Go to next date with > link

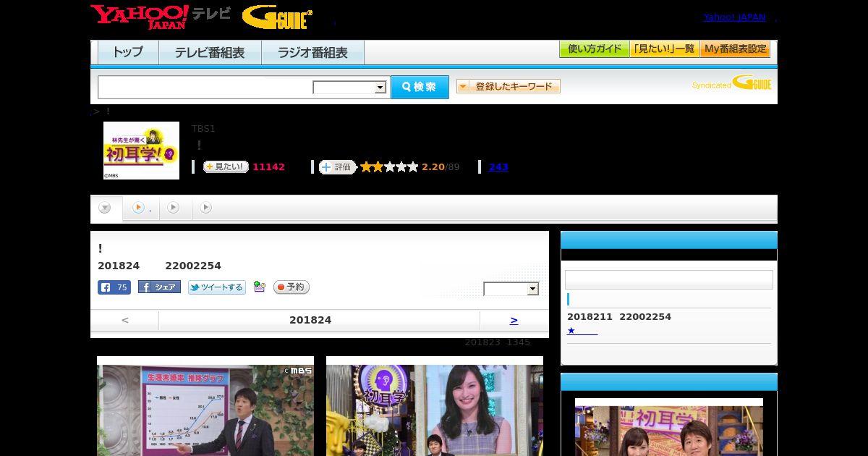[514, 320]
